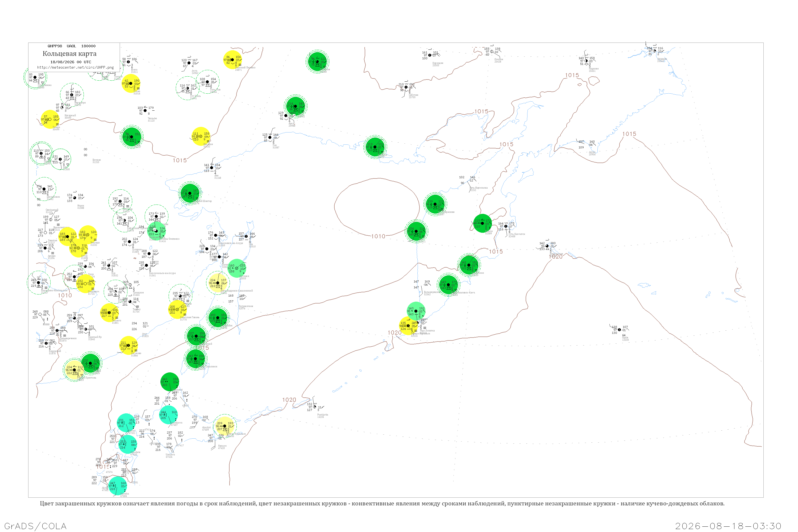The width and height of the screenshot is (798, 532).
Task: Click the "Екатерино-Никольское" station label
Action: coord(54,291)
